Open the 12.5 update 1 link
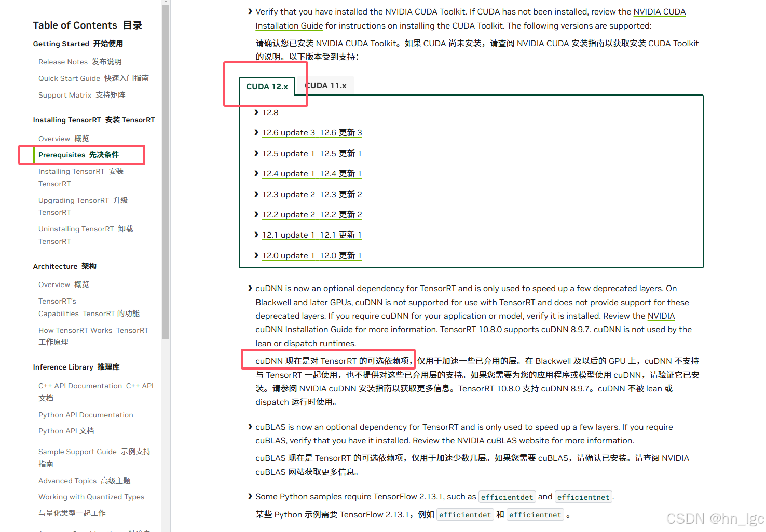 pos(312,154)
